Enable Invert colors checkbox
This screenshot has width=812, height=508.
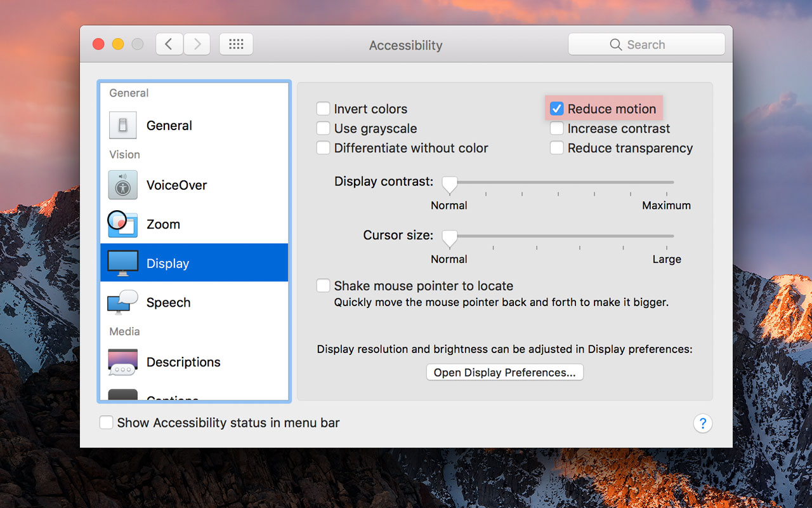tap(324, 109)
